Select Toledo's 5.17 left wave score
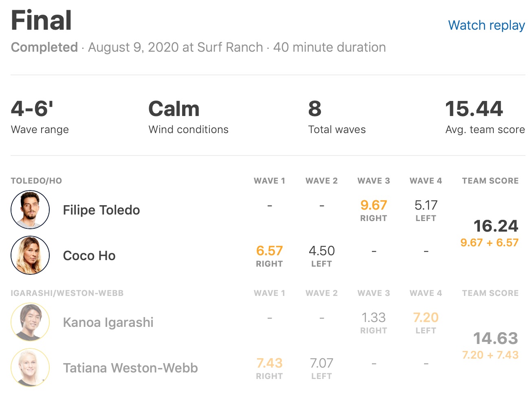This screenshot has width=532, height=403. click(x=426, y=205)
